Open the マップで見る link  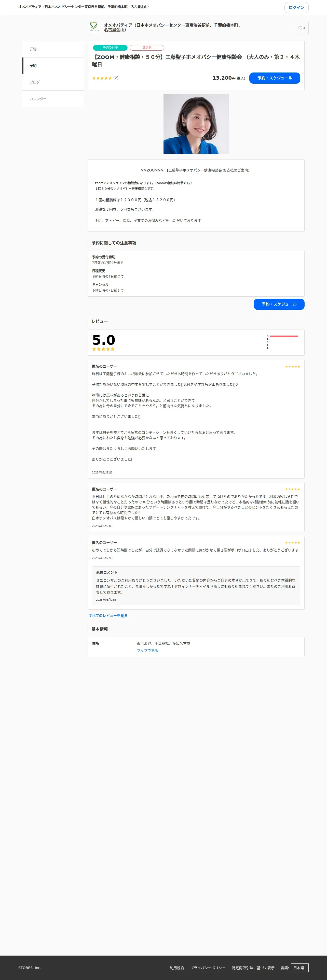(x=147, y=651)
